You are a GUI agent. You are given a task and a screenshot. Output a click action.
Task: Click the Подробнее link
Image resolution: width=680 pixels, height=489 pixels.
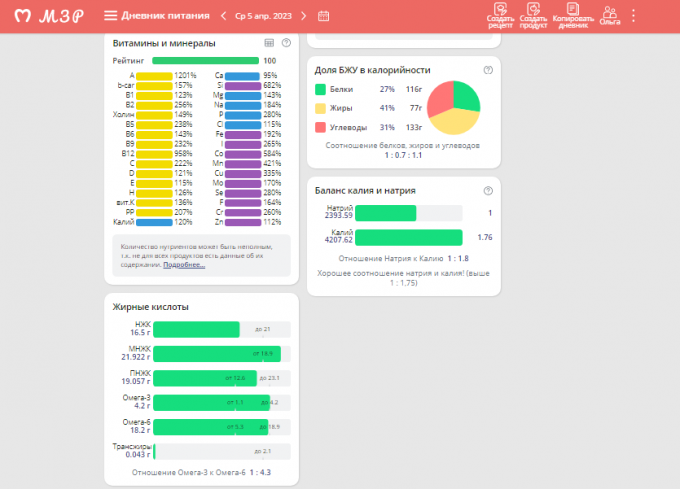click(x=184, y=265)
